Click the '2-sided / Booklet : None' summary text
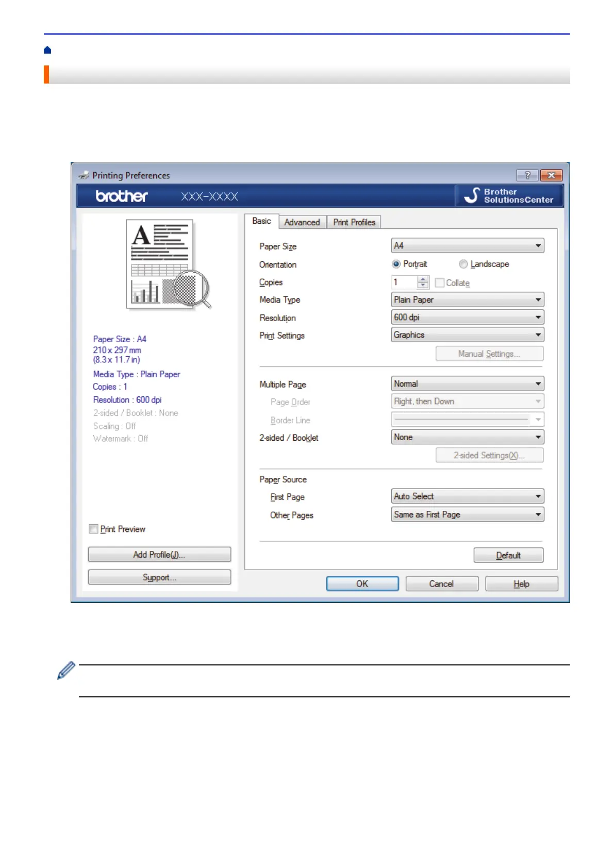Image resolution: width=614 pixels, height=868 pixels. pyautogui.click(x=136, y=413)
